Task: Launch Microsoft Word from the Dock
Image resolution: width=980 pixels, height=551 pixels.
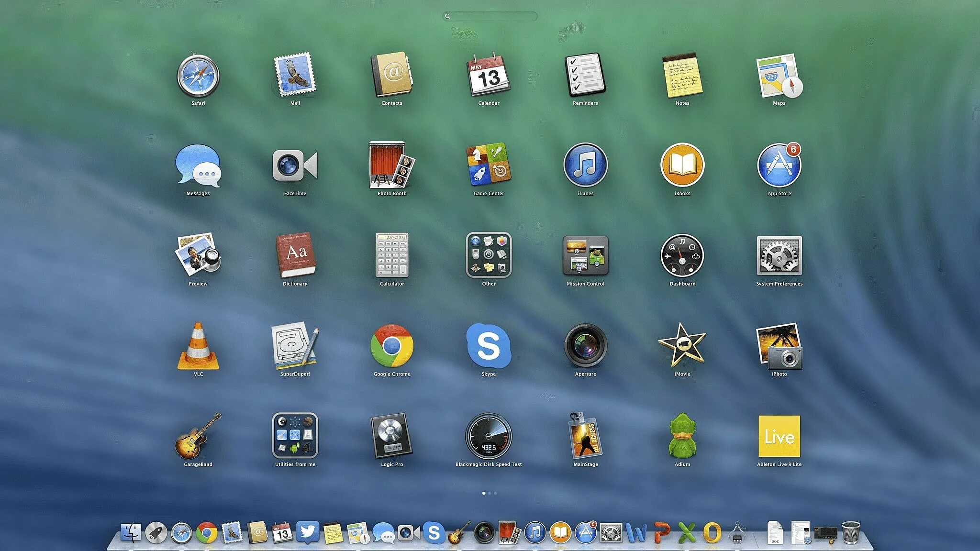Action: tap(636, 533)
